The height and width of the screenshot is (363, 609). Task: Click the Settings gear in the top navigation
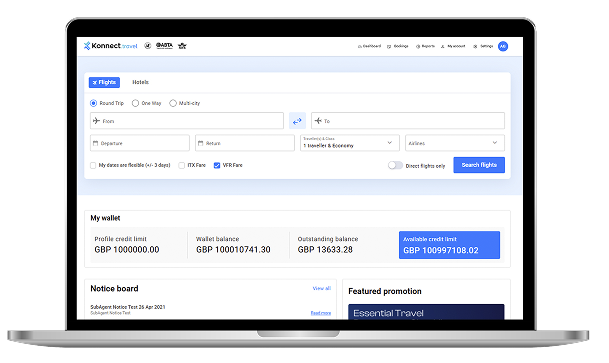pyautogui.click(x=475, y=46)
